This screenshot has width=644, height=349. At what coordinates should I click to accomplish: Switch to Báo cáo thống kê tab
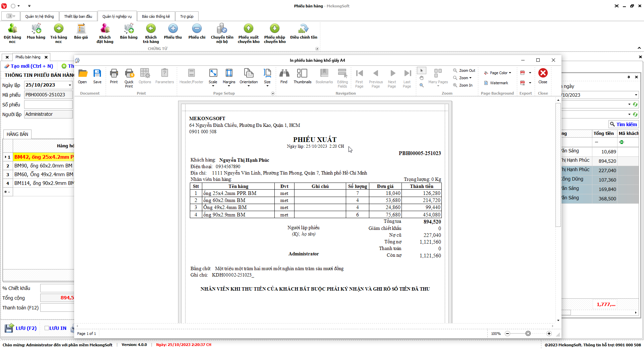pyautogui.click(x=156, y=16)
